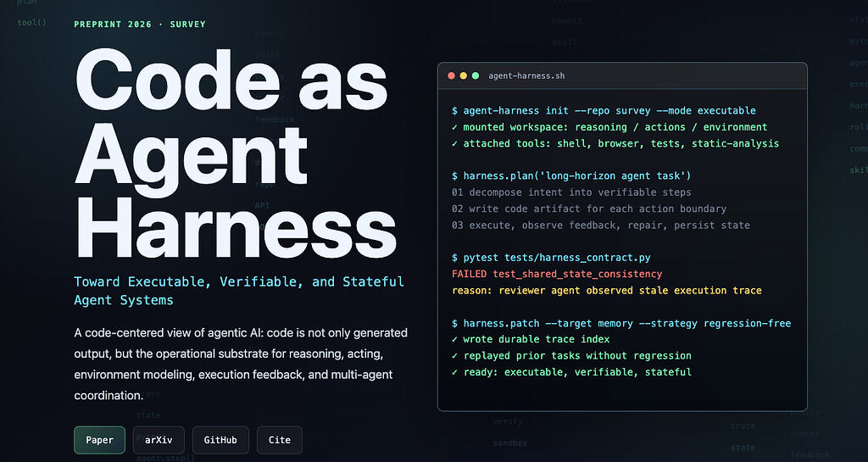Open the Paper button
Screen dimensions: 868x462
(x=100, y=440)
